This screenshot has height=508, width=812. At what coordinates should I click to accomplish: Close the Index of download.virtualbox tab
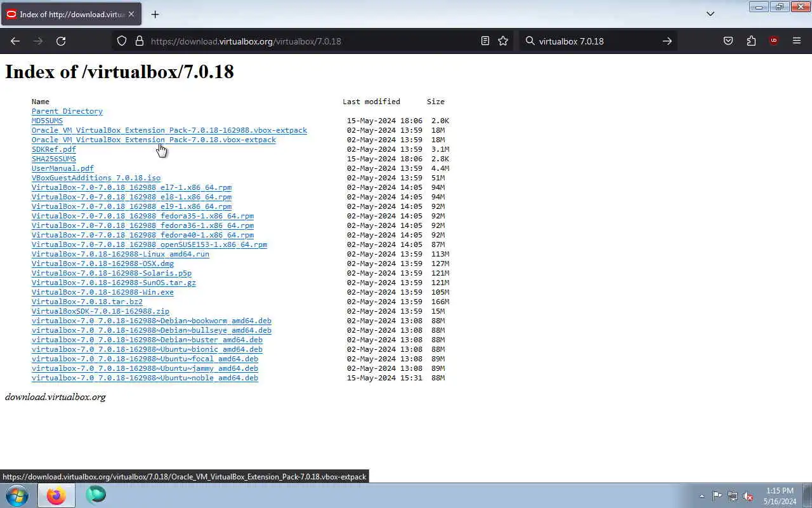pyautogui.click(x=131, y=14)
